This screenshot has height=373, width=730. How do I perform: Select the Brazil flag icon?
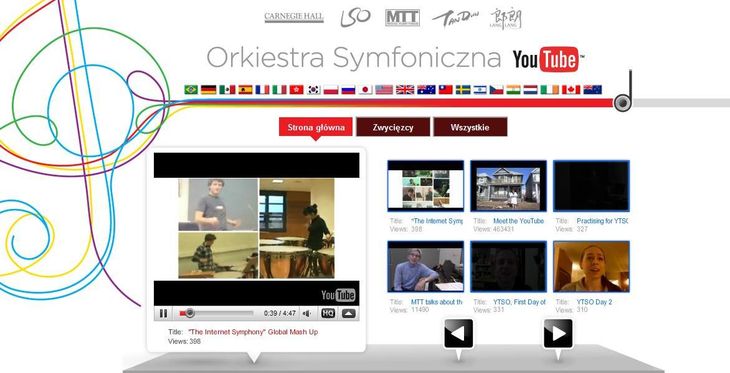click(191, 89)
